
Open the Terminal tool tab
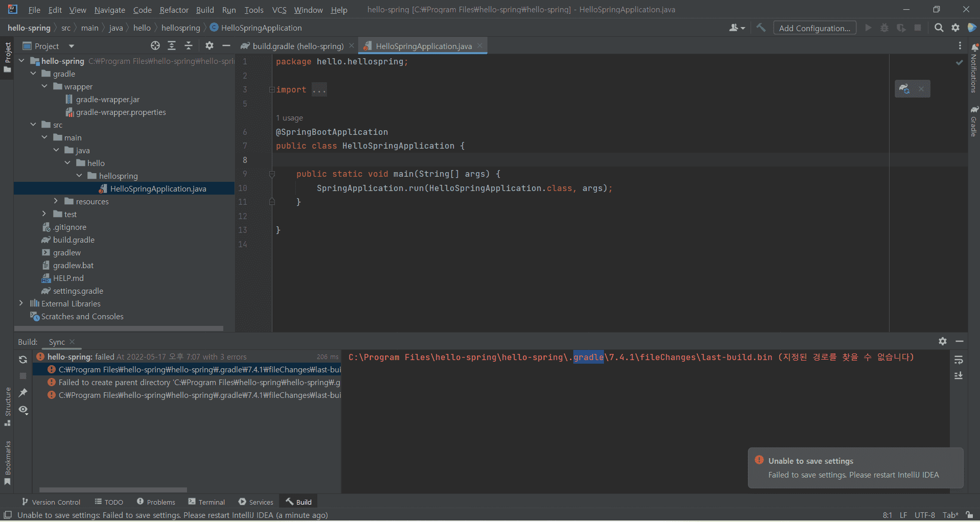click(x=206, y=502)
